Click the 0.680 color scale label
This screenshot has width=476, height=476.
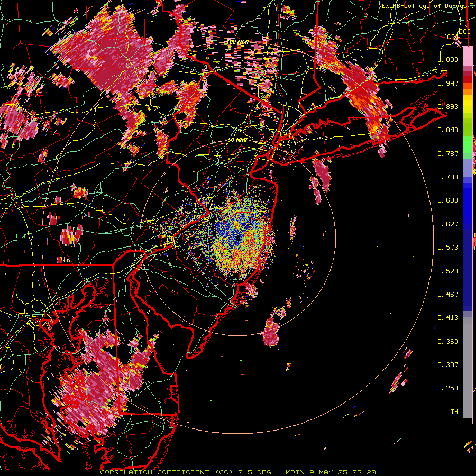(x=448, y=200)
